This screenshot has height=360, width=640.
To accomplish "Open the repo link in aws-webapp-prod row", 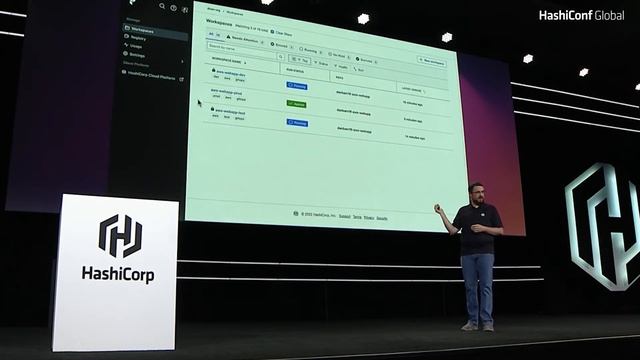I will coord(353,112).
